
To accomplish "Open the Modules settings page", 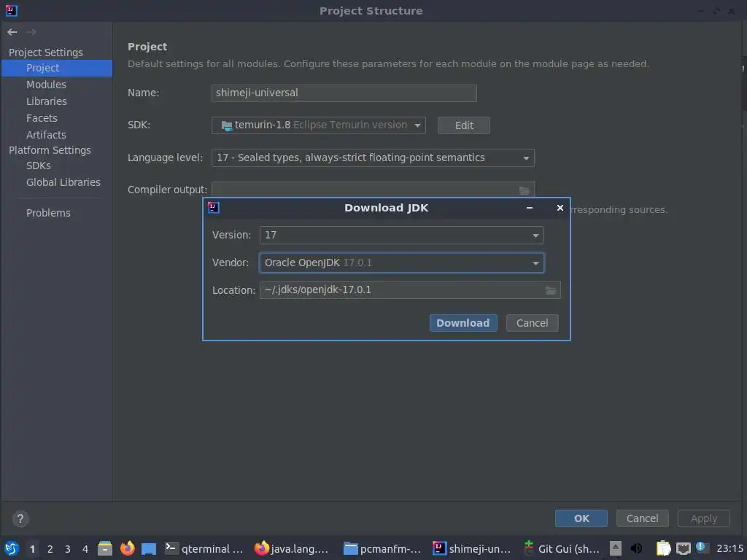I will coord(46,85).
